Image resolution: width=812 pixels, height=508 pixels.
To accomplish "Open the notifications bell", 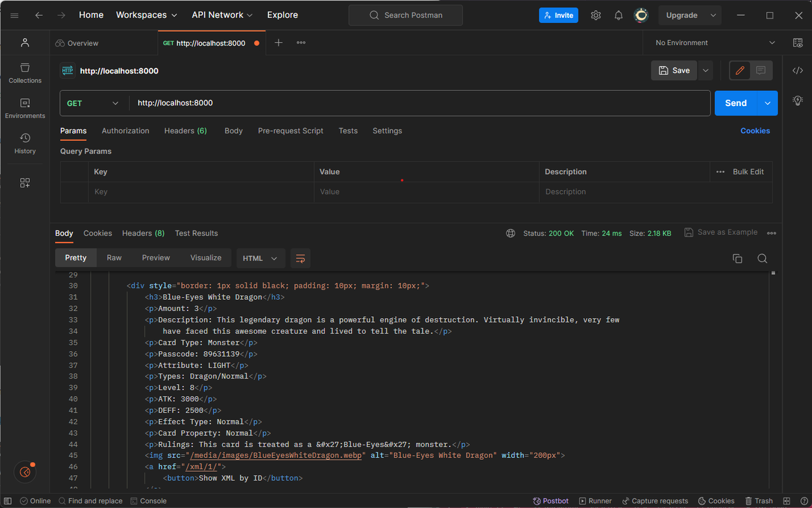I will (619, 15).
